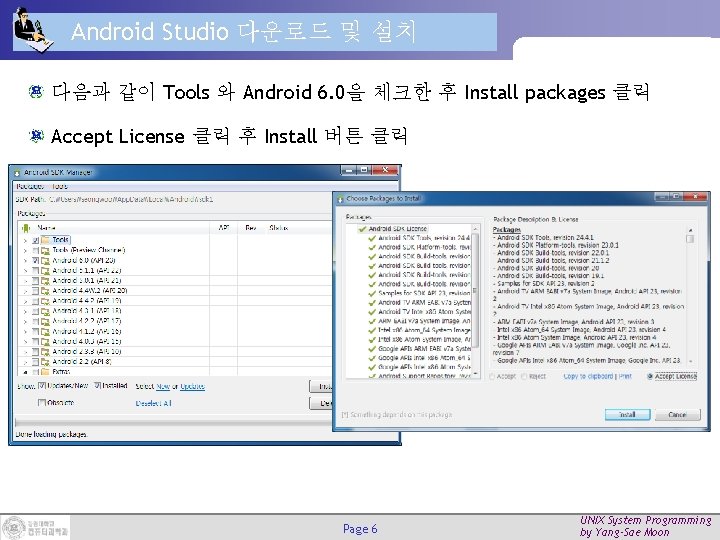Click the Android 4.0.3 (API 15) package icon
The height and width of the screenshot is (540, 720).
(x=45, y=341)
